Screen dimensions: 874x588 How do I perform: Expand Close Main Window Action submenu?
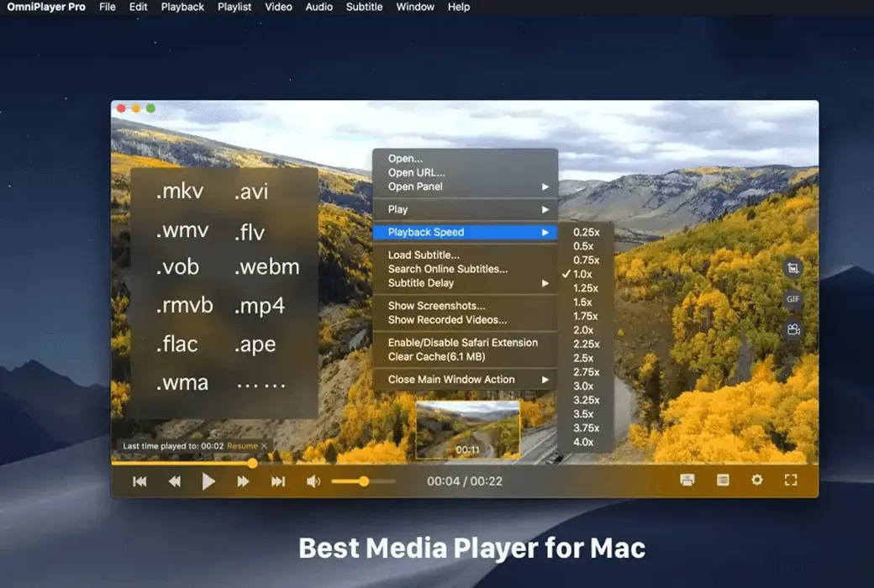tap(465, 380)
